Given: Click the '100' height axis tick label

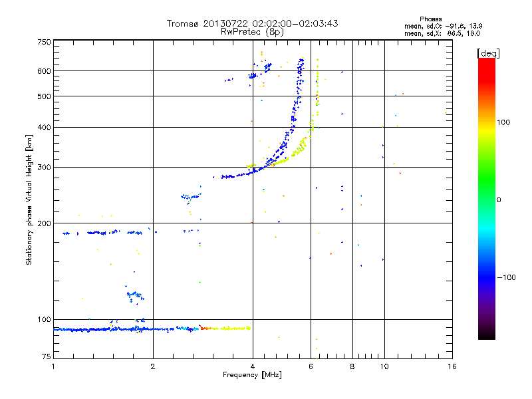Looking at the screenshot, I should [44, 320].
